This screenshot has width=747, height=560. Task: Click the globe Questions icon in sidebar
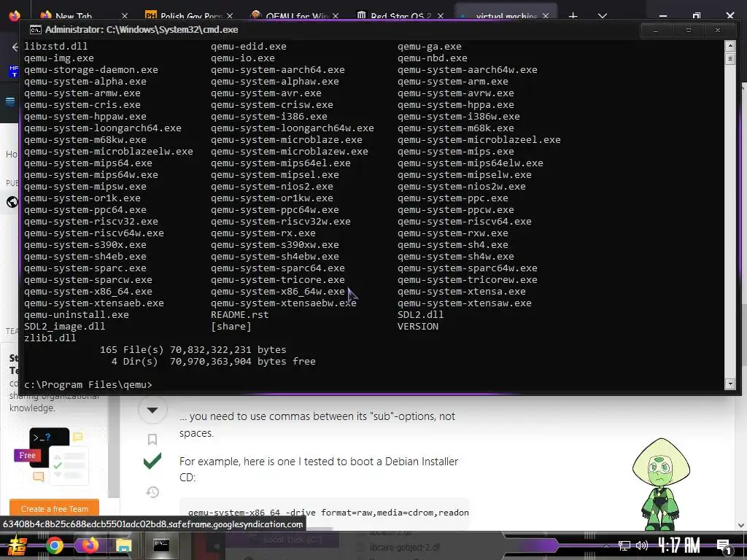pos(12,202)
